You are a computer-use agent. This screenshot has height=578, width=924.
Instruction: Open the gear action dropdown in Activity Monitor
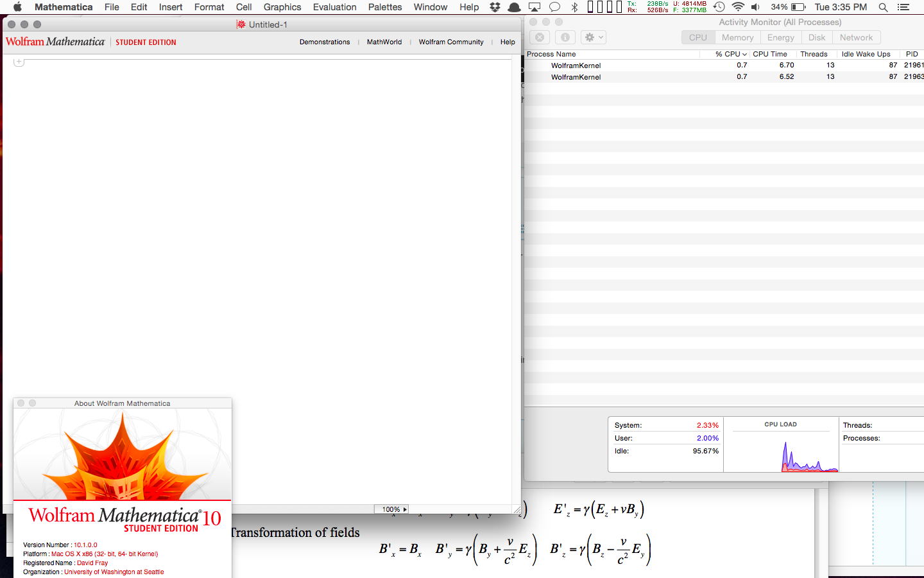coord(594,37)
